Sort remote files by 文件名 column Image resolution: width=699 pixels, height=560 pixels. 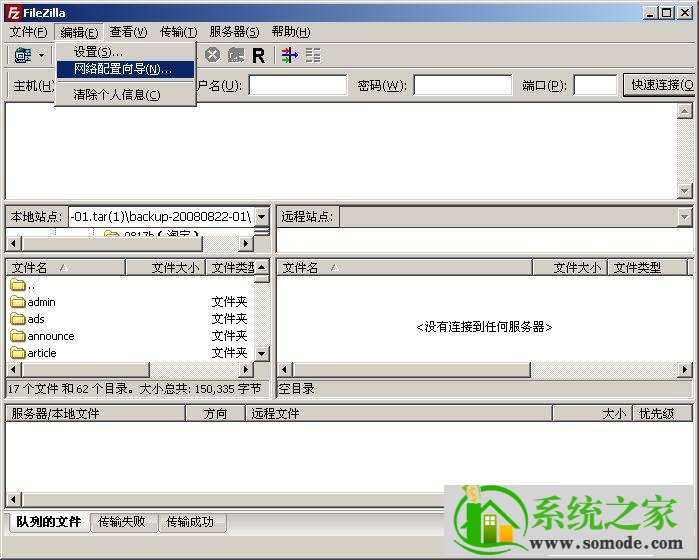(404, 268)
